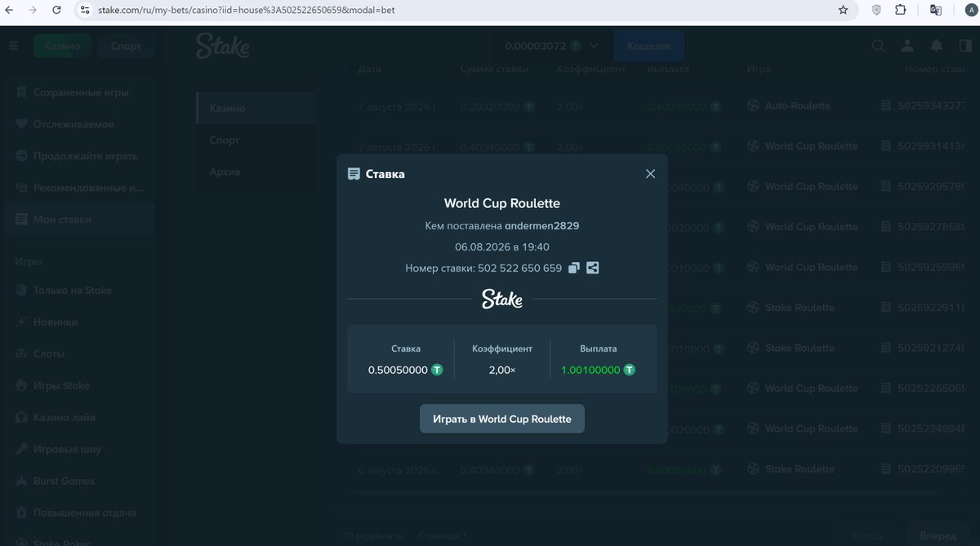Open Продолжайте играть in sidebar
The width and height of the screenshot is (980, 546).
pyautogui.click(x=80, y=156)
